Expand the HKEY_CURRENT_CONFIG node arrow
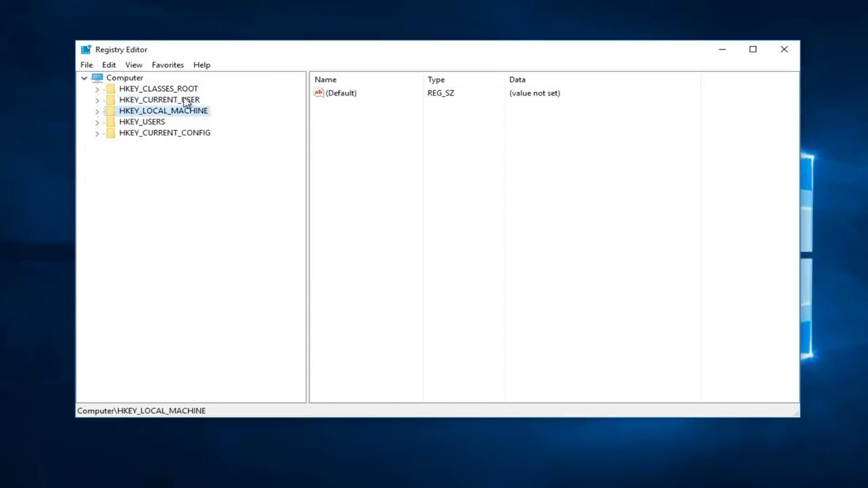 click(97, 133)
